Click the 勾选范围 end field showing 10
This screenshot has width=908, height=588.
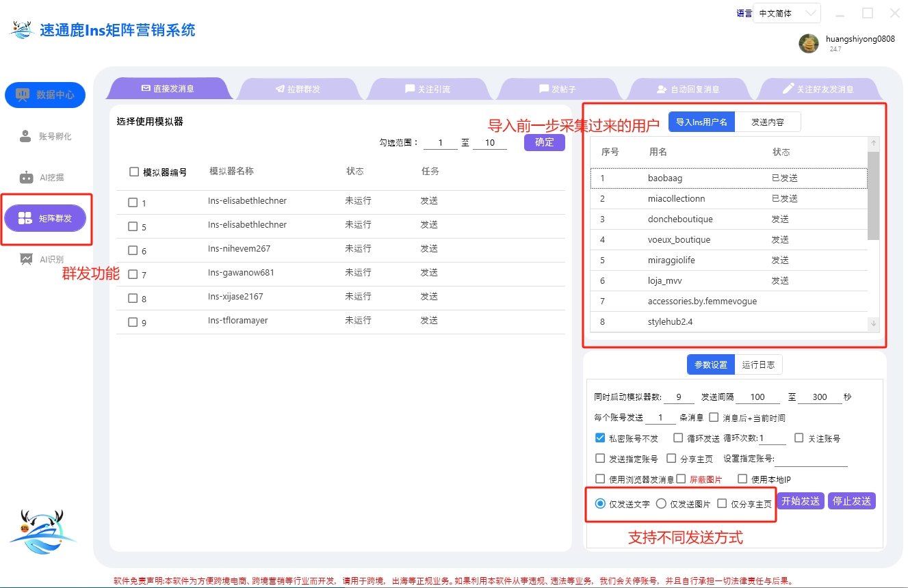click(x=490, y=143)
